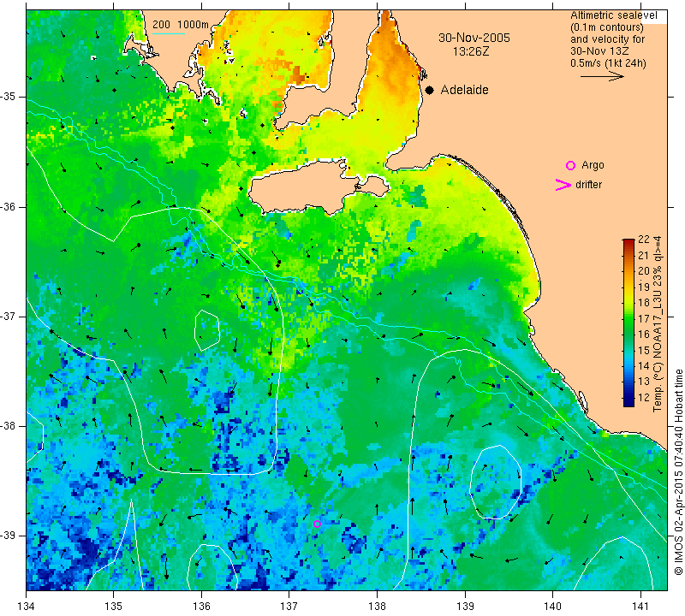Screen dimensions: 685x616
Task: Click the longitude axis label 136
Action: tap(201, 607)
